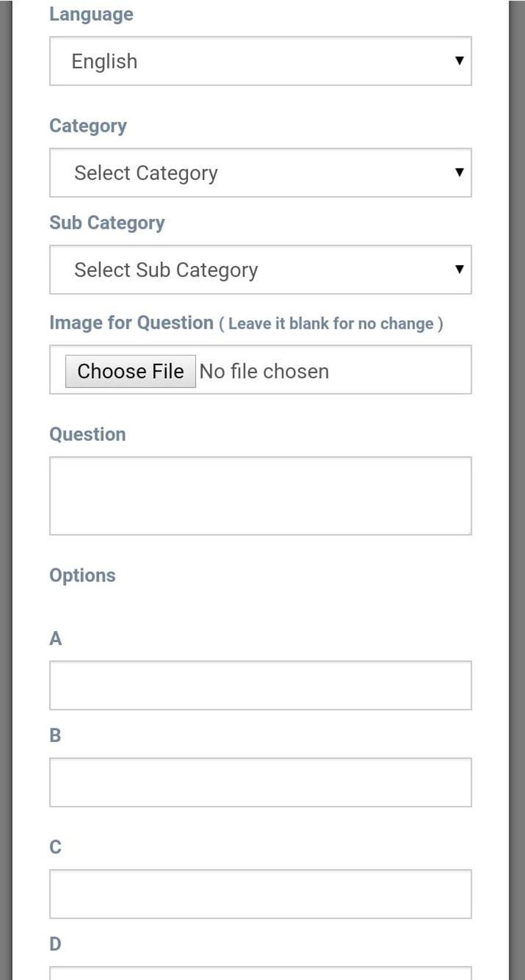Click the Option C input field
The width and height of the screenshot is (525, 980).
point(260,895)
